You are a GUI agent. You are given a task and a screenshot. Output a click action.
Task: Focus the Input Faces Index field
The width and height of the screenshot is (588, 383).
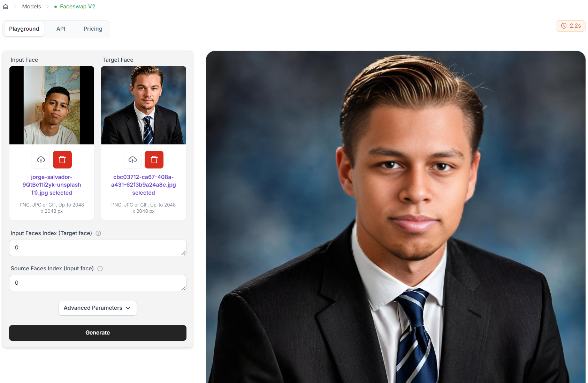coord(98,248)
